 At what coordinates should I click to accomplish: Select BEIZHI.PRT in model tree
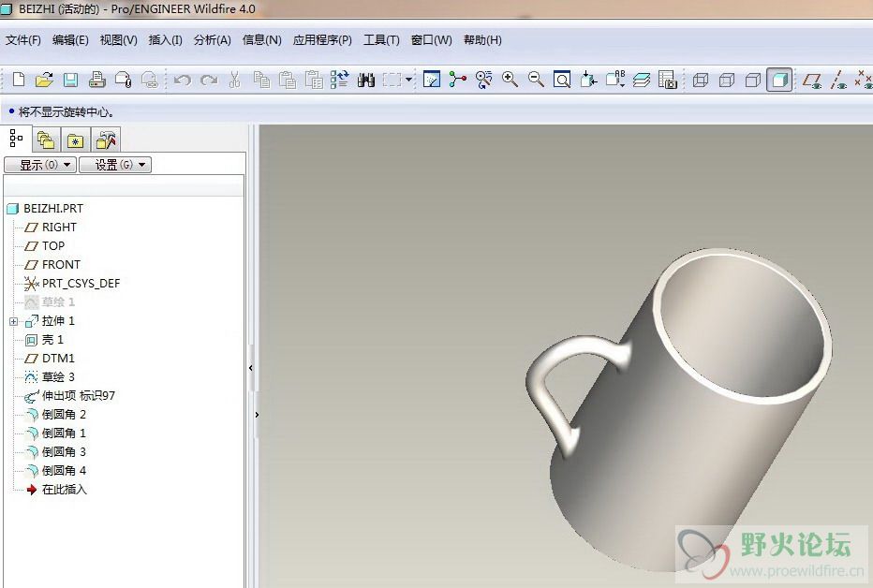point(45,208)
